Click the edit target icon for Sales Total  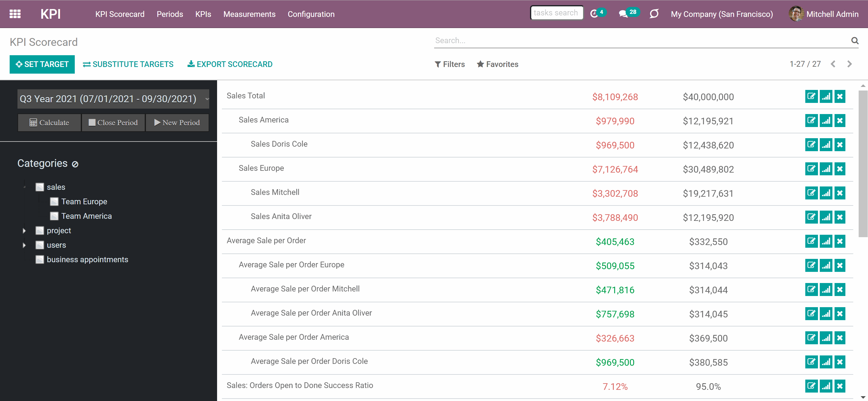click(811, 97)
